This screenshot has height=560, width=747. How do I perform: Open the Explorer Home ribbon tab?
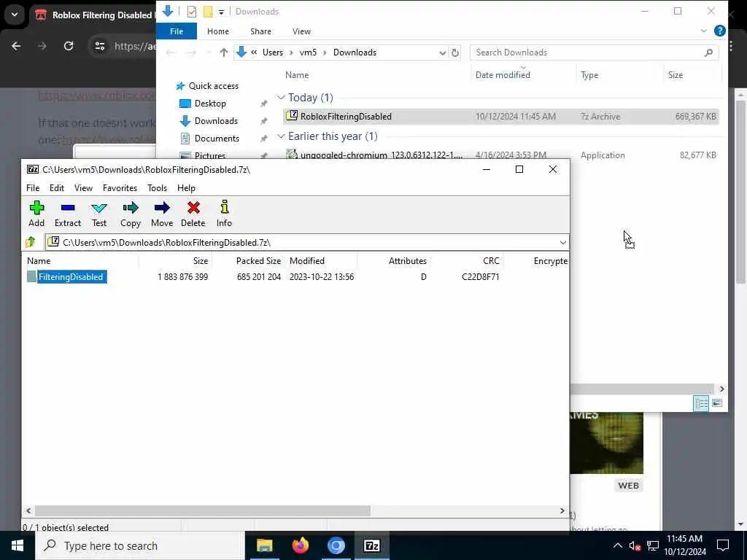[218, 31]
